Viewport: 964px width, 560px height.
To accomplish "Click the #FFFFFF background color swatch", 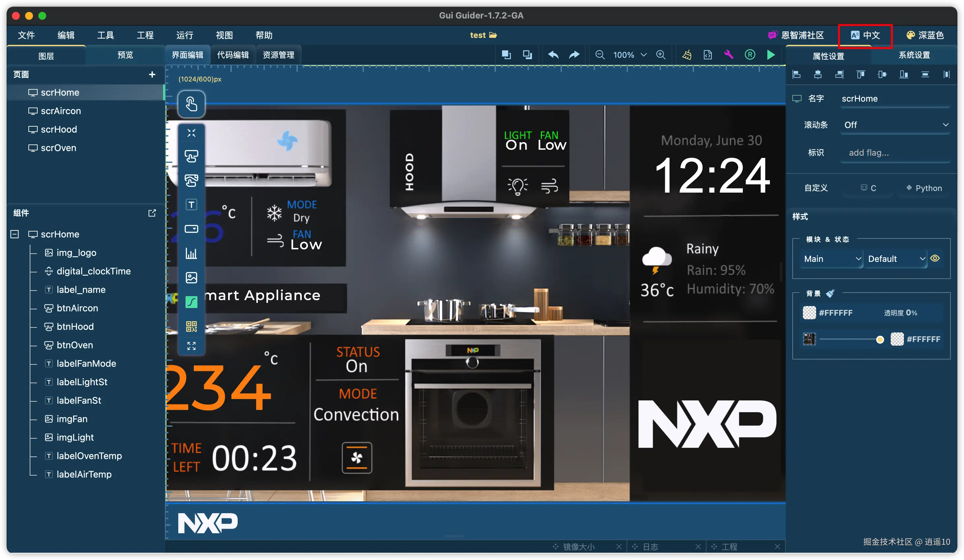I will pyautogui.click(x=809, y=313).
